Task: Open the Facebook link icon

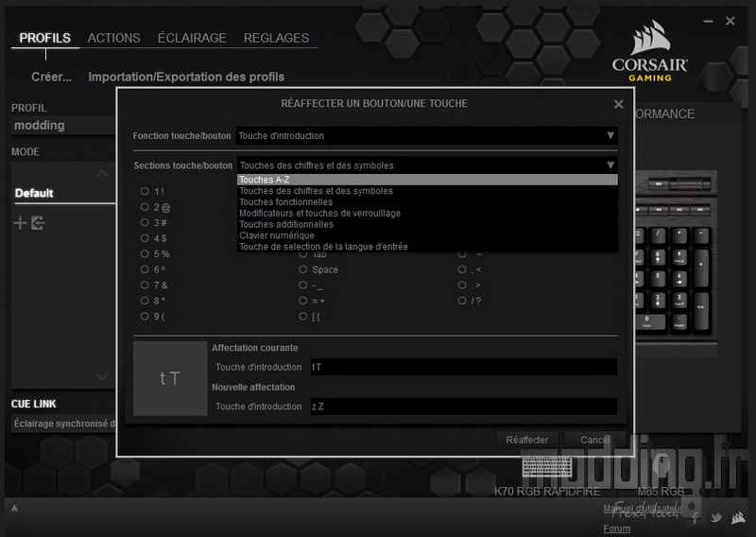Action: coord(695,518)
